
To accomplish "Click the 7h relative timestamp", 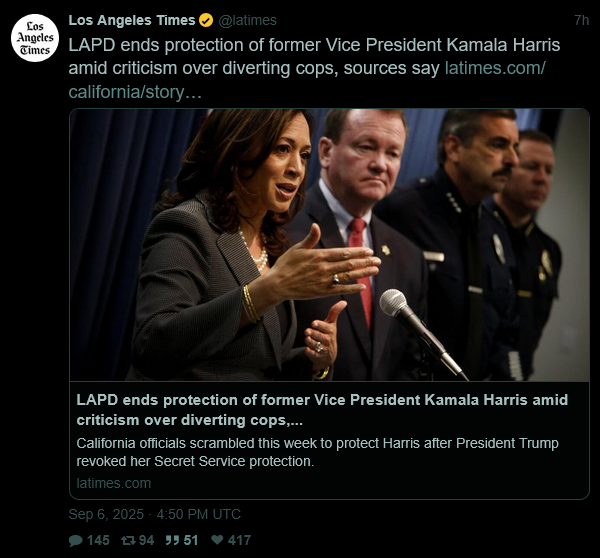I will [582, 20].
